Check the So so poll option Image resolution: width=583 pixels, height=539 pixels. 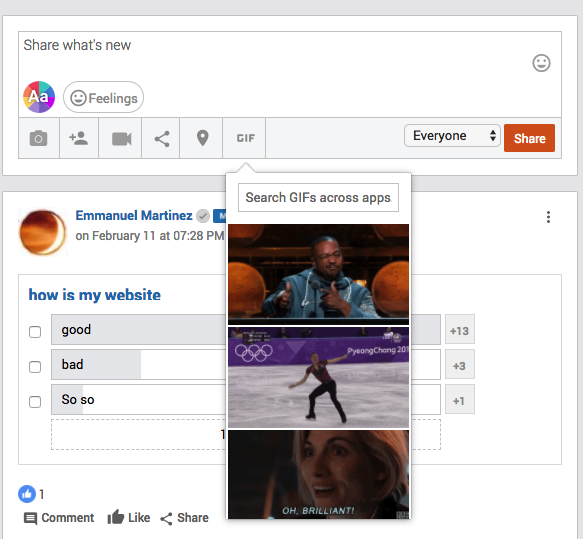(x=35, y=401)
